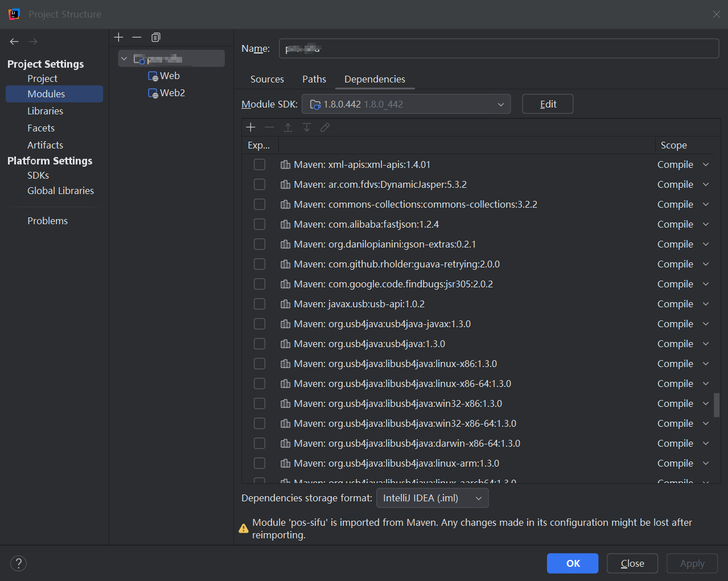
Task: Open the Module SDK dropdown
Action: coord(406,104)
